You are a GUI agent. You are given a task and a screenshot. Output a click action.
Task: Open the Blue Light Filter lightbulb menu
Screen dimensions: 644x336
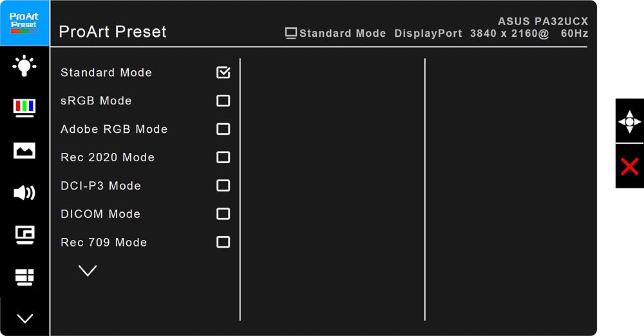pyautogui.click(x=24, y=66)
